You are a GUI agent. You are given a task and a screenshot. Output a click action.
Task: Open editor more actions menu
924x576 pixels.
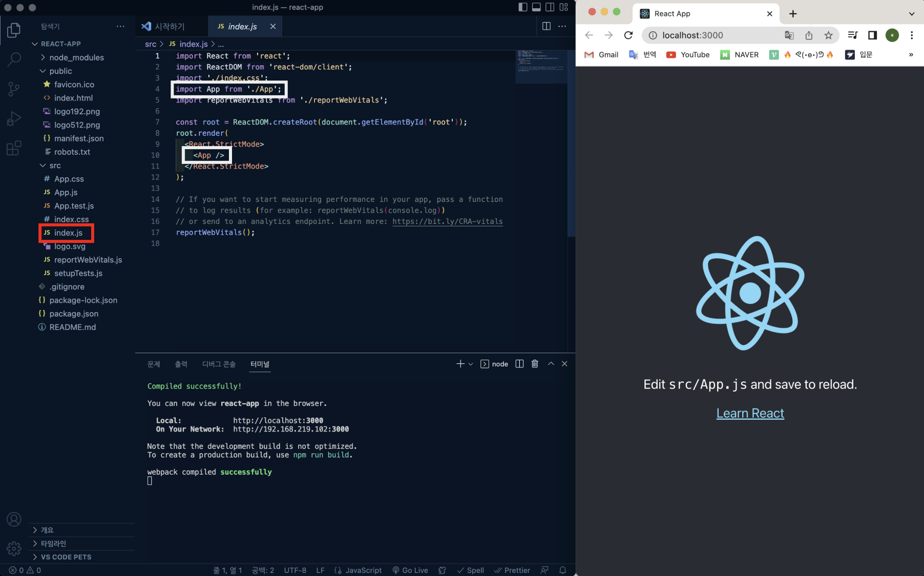click(562, 26)
